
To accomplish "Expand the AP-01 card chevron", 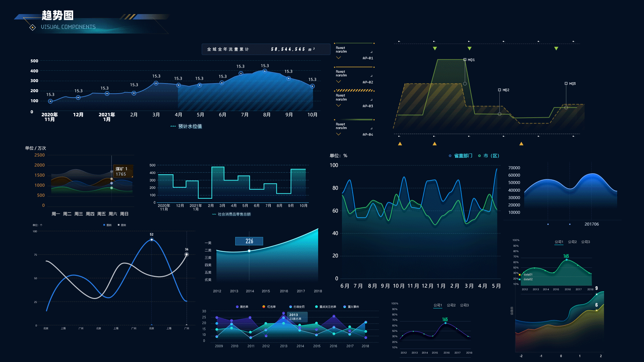I will 338,58.
